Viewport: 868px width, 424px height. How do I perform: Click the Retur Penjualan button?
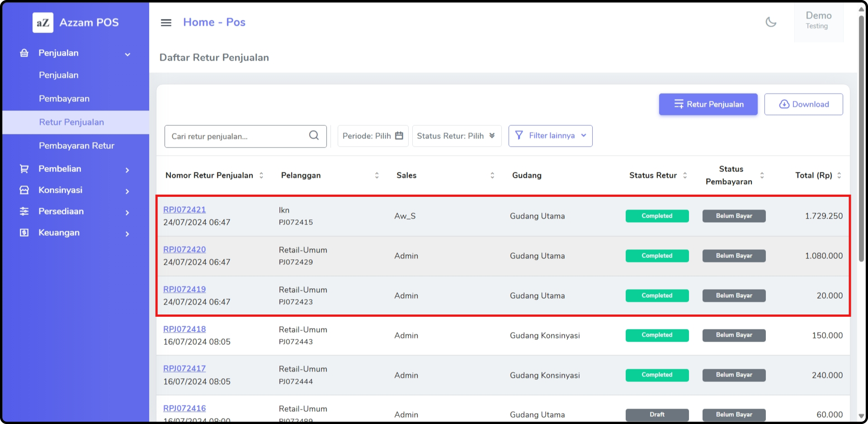click(x=708, y=105)
